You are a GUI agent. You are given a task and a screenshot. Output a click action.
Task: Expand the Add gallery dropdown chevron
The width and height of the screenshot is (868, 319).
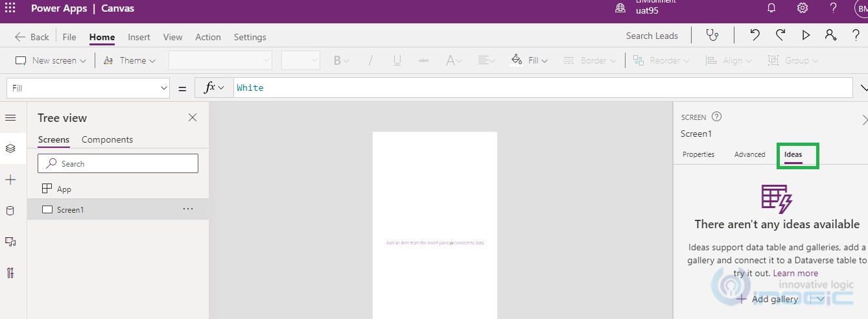821,299
